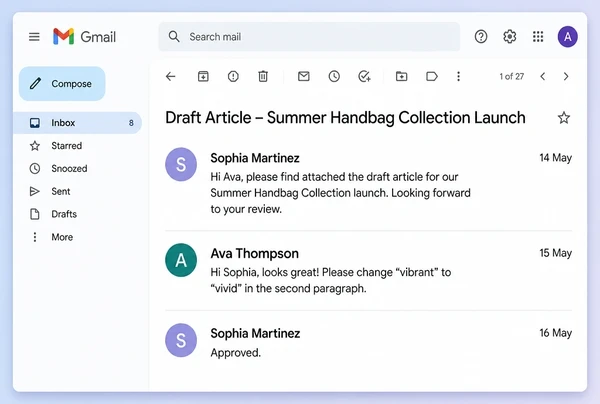Click the 14 May date
Screen dimensions: 600x404
pos(556,158)
